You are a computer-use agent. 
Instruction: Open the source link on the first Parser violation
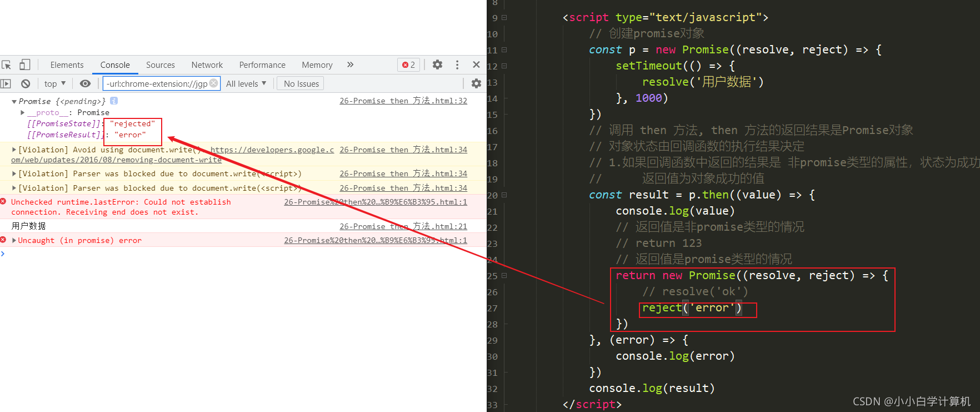(403, 173)
